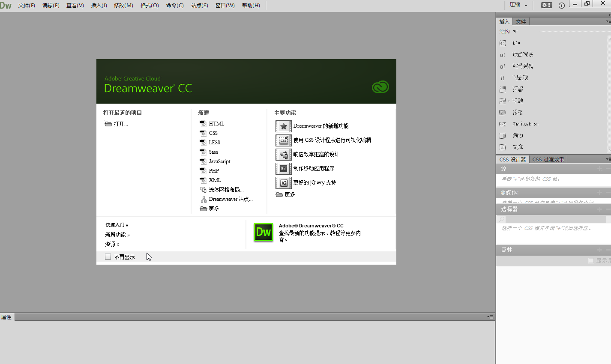Image resolution: width=611 pixels, height=364 pixels.
Task: Click the selector search field in CSS 设计器
Action: click(553, 219)
